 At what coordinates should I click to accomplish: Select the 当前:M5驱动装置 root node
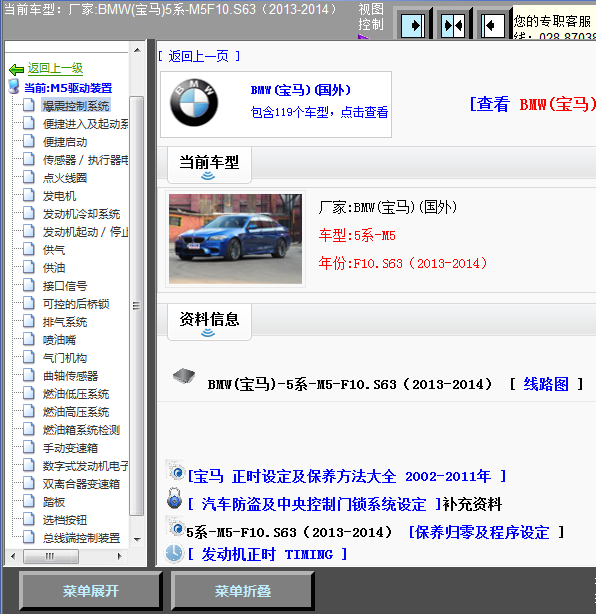click(68, 88)
